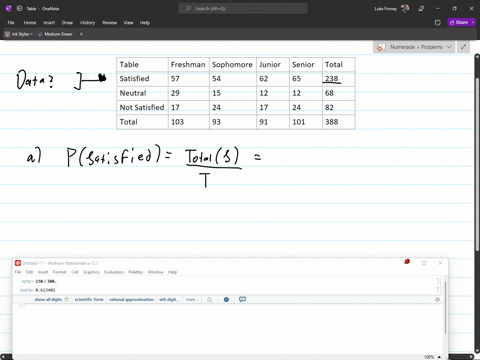This screenshot has width=480, height=360.
Task: Open the Review ribbon tab
Action: click(109, 23)
